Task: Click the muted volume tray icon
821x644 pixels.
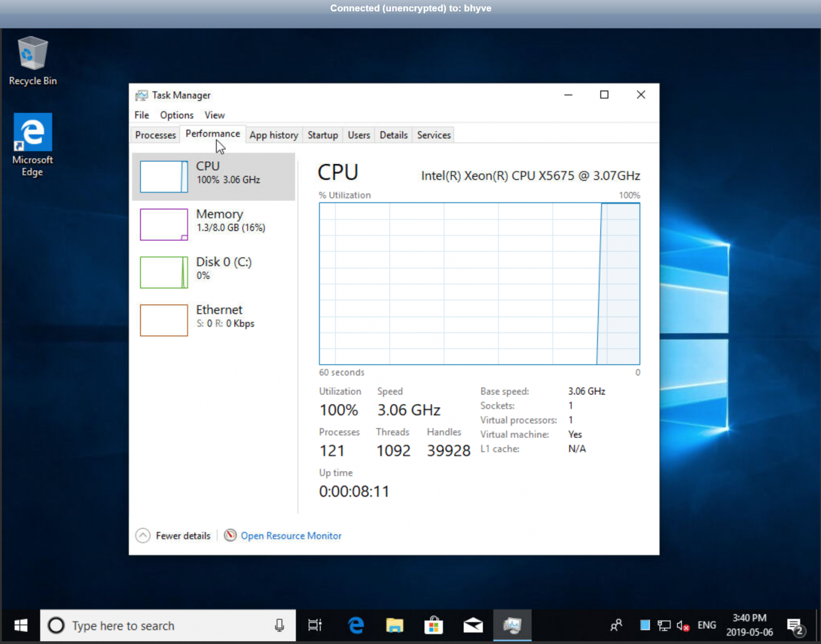Action: [683, 625]
